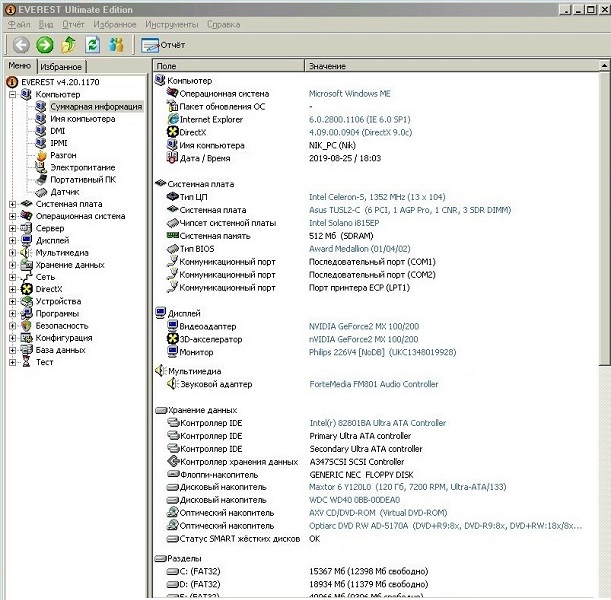Click the vertical scrollbar thumb
The height and width of the screenshot is (600, 611).
(x=604, y=218)
